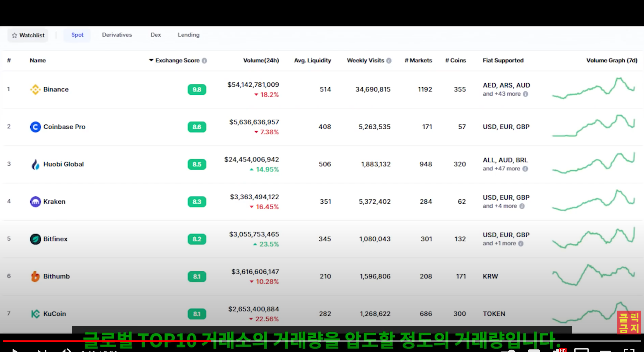Open Huobi Global 7d volume graph

594,163
